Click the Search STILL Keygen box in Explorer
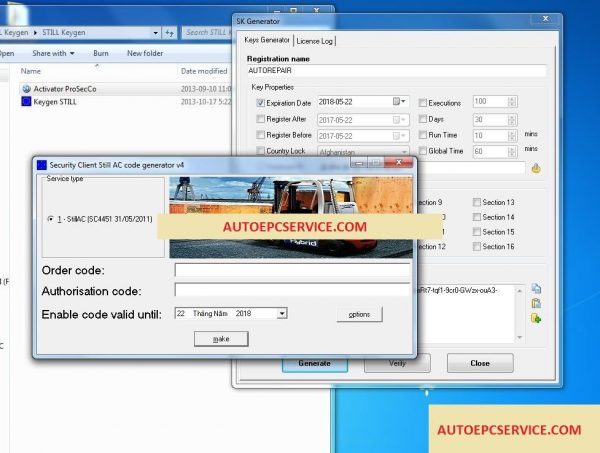Image resolution: width=600 pixels, height=453 pixels. [207, 33]
